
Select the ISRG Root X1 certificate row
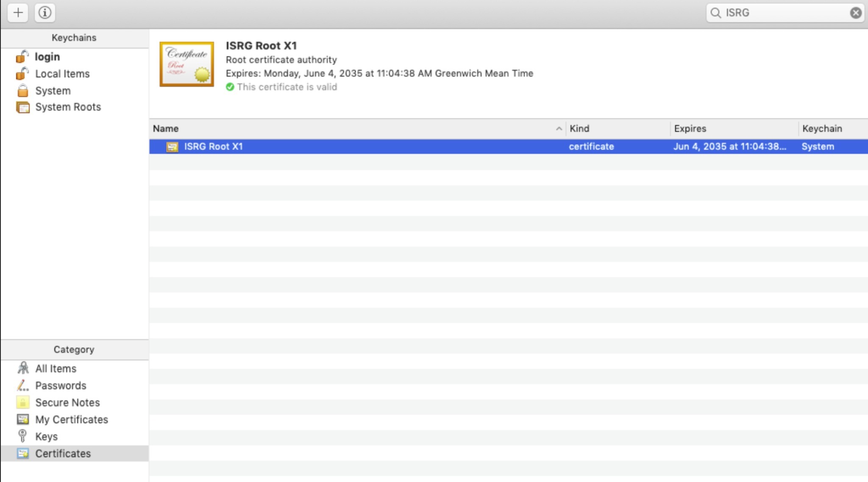(509, 147)
